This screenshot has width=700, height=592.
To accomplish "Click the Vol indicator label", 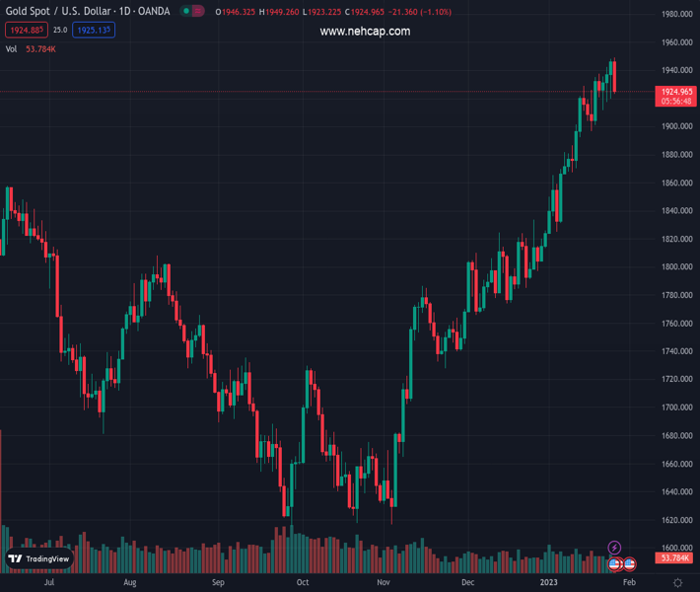I will coord(12,48).
